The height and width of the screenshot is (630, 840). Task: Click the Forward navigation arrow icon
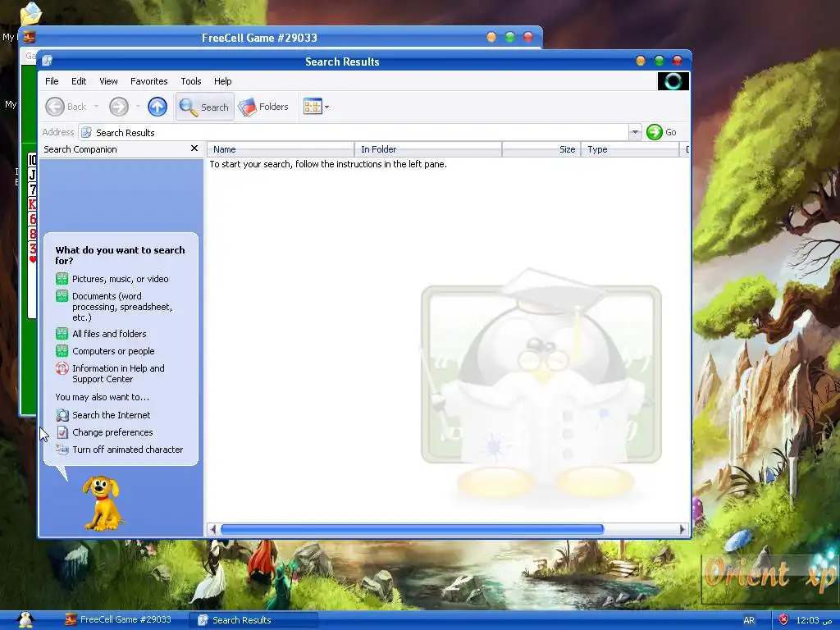[119, 107]
